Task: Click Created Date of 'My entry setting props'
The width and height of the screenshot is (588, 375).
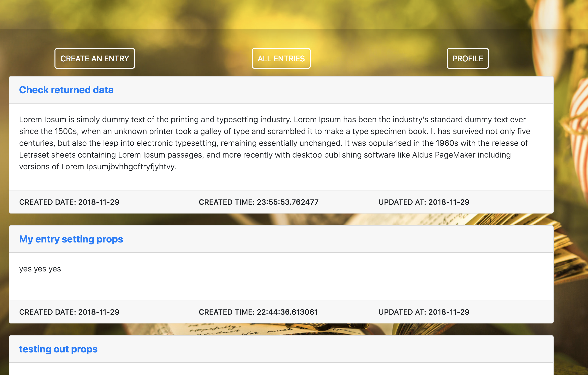Action: tap(69, 312)
